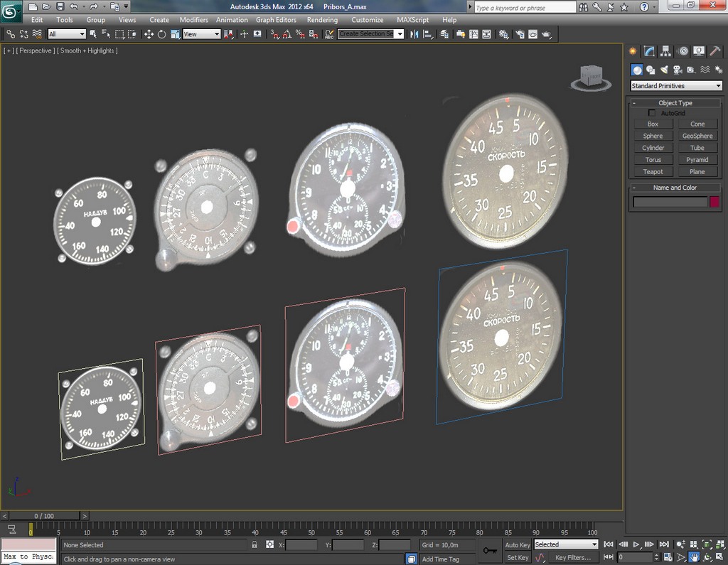728x565 pixels.
Task: Click the object color swatch
Action: pos(714,202)
